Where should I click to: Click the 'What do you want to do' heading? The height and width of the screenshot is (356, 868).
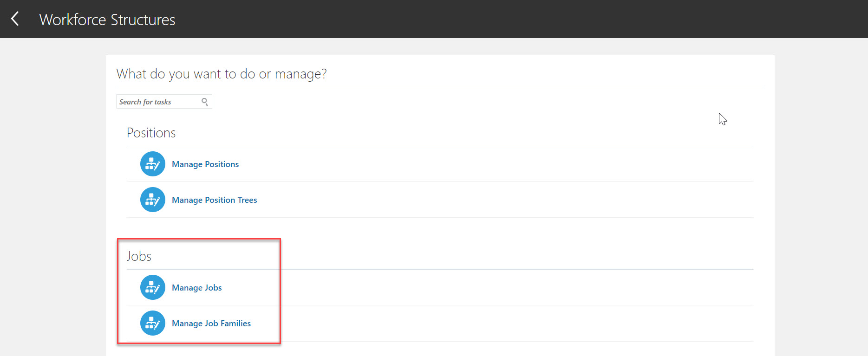222,74
